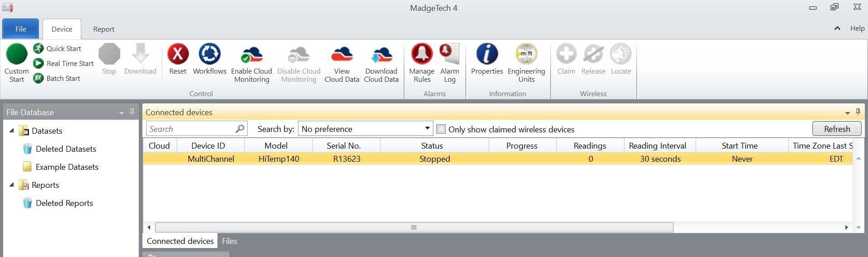Image resolution: width=868 pixels, height=257 pixels.
Task: Click the Locate wireless icon
Action: click(x=621, y=54)
